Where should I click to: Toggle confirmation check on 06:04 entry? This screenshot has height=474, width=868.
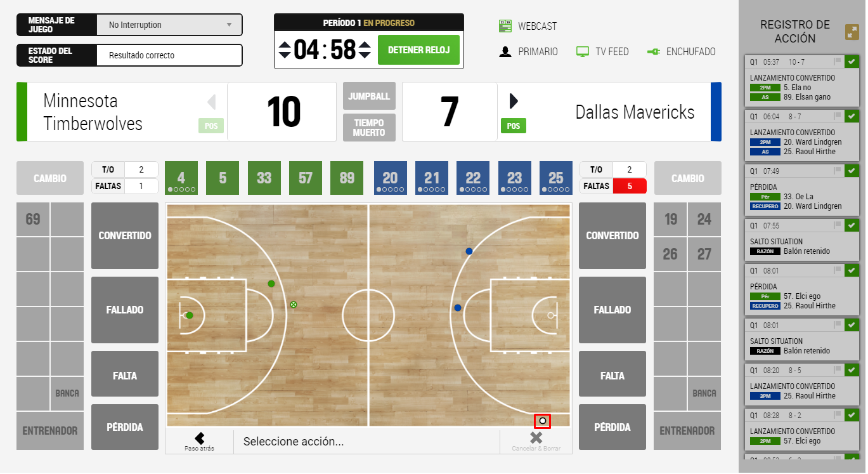point(852,117)
